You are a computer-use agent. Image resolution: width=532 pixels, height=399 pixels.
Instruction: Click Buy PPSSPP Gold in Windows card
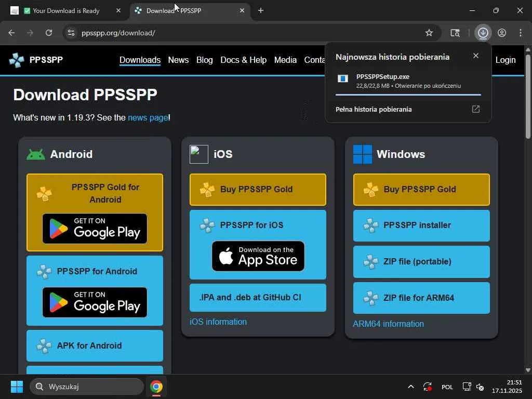[421, 189]
